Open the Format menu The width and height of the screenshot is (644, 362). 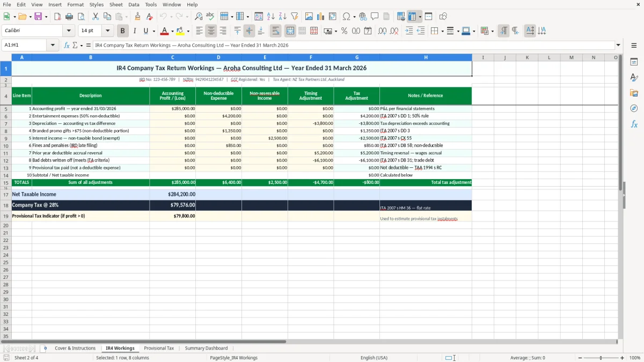coord(75,4)
